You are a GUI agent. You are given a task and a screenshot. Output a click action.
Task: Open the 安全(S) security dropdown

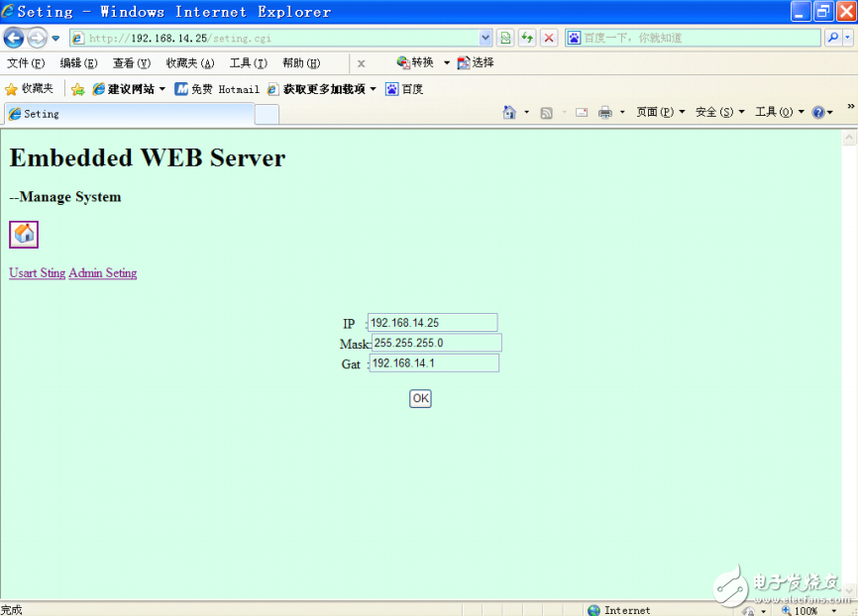(x=714, y=111)
